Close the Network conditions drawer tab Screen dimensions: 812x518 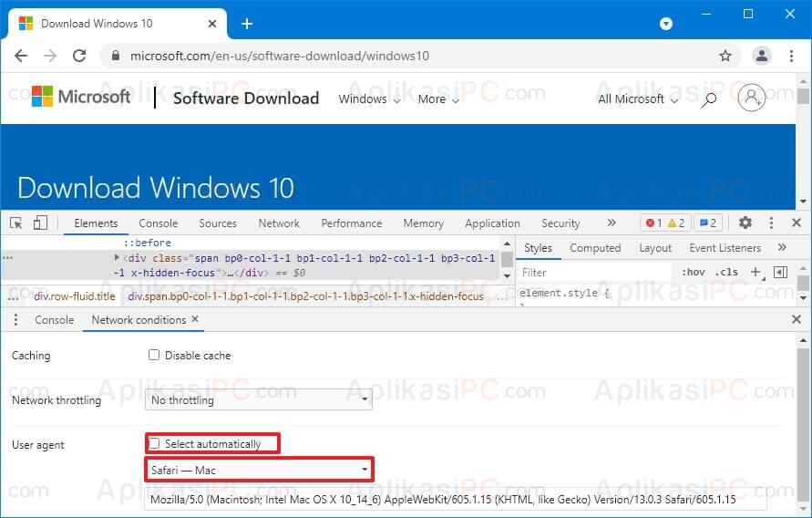pos(195,319)
